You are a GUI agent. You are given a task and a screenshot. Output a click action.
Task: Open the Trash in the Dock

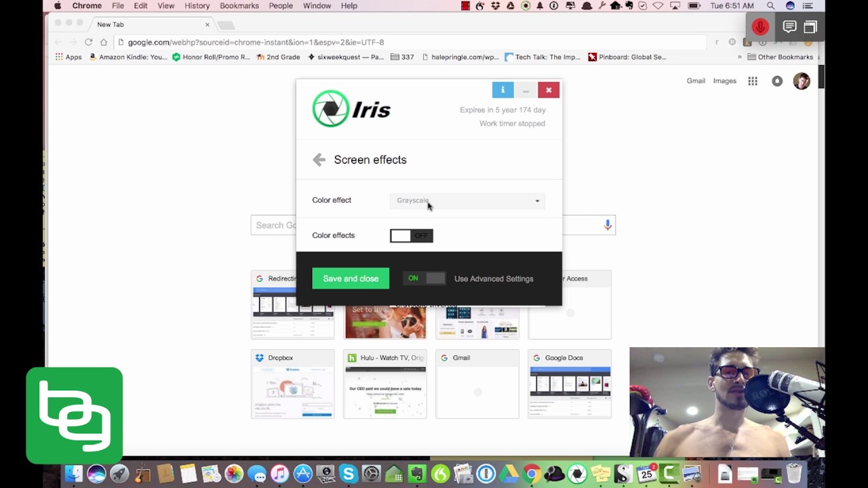pos(793,474)
